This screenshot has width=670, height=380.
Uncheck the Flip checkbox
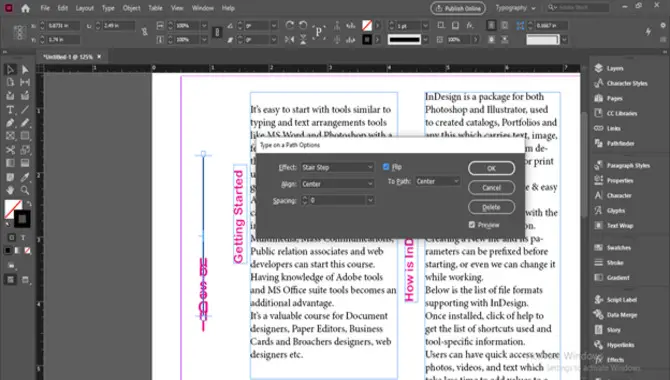386,167
